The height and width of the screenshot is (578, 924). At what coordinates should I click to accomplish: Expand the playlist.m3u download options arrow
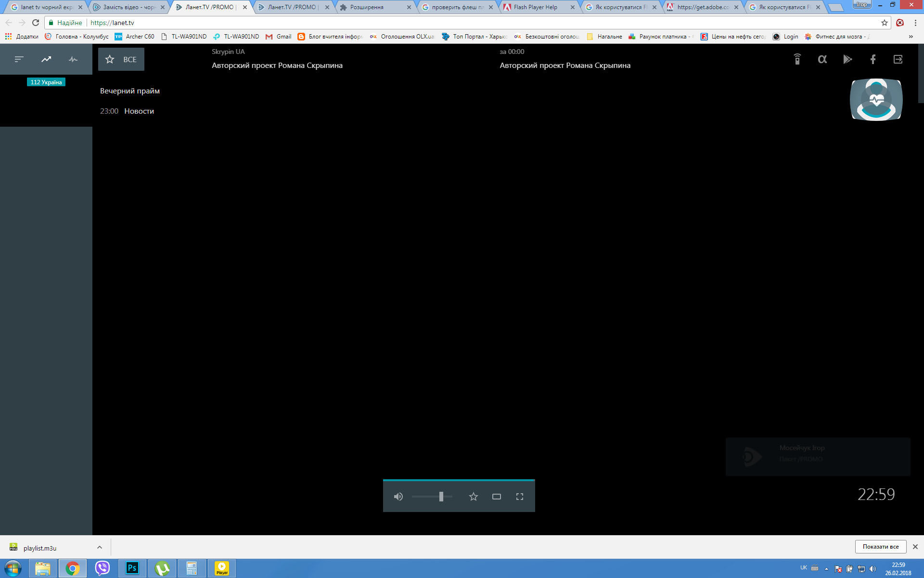(x=99, y=547)
